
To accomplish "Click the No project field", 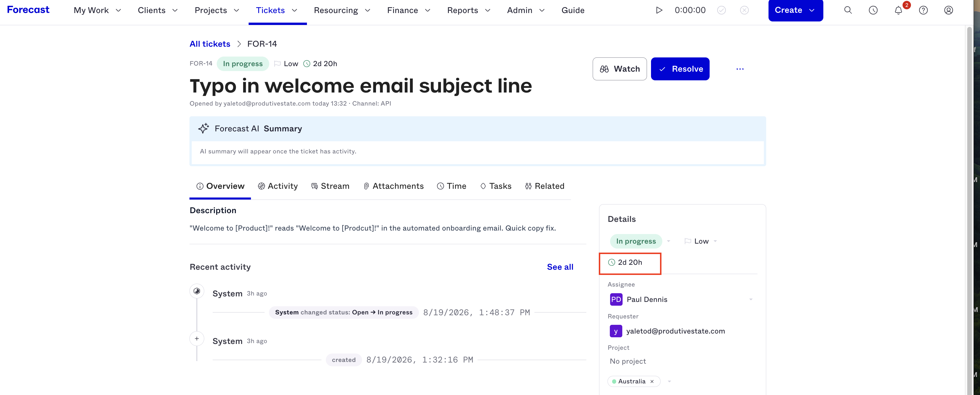I will pos(628,361).
